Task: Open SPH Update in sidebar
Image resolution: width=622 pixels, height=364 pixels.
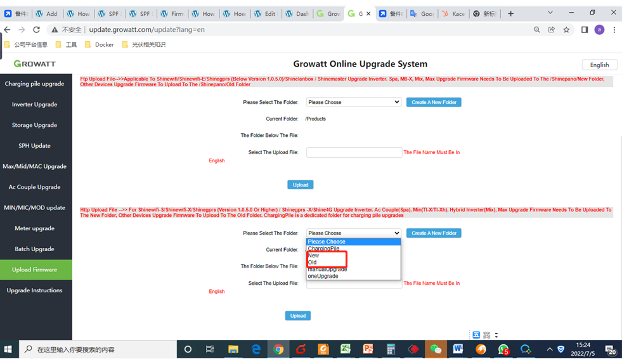Action: (x=34, y=146)
